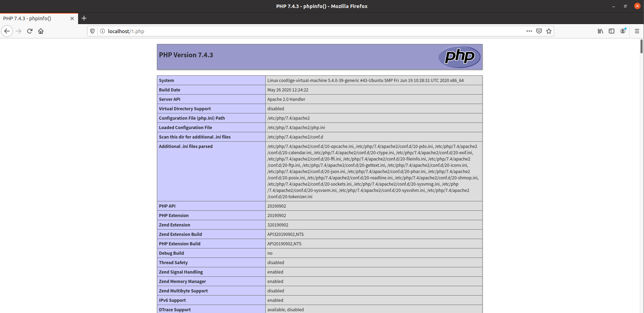
Task: Select 'Zend Extension Build' label
Action: (x=180, y=234)
